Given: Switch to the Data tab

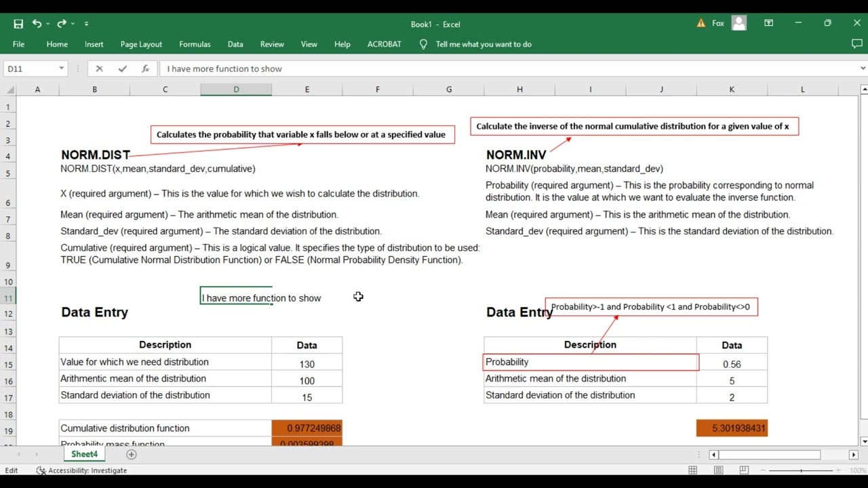Looking at the screenshot, I should (235, 44).
